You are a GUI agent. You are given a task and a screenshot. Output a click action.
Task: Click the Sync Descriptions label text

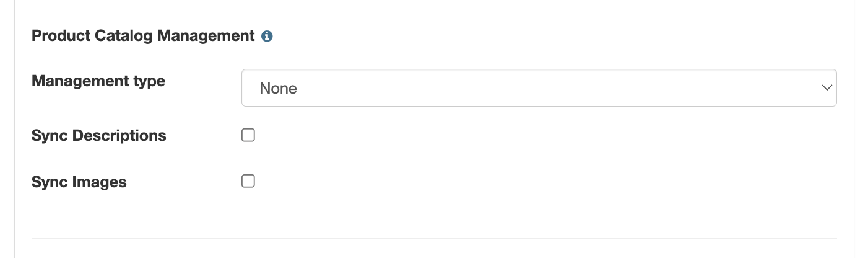(x=98, y=136)
